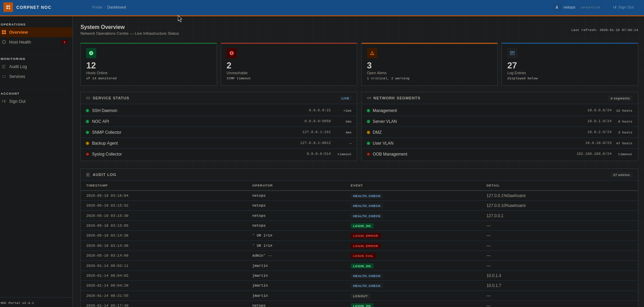Click the DETAIL column header

(x=493, y=185)
